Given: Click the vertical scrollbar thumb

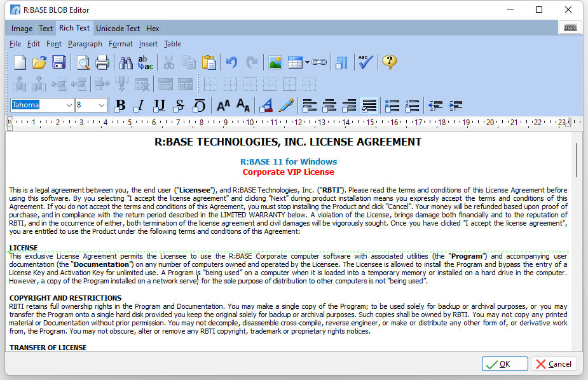Looking at the screenshot, I should point(577,159).
